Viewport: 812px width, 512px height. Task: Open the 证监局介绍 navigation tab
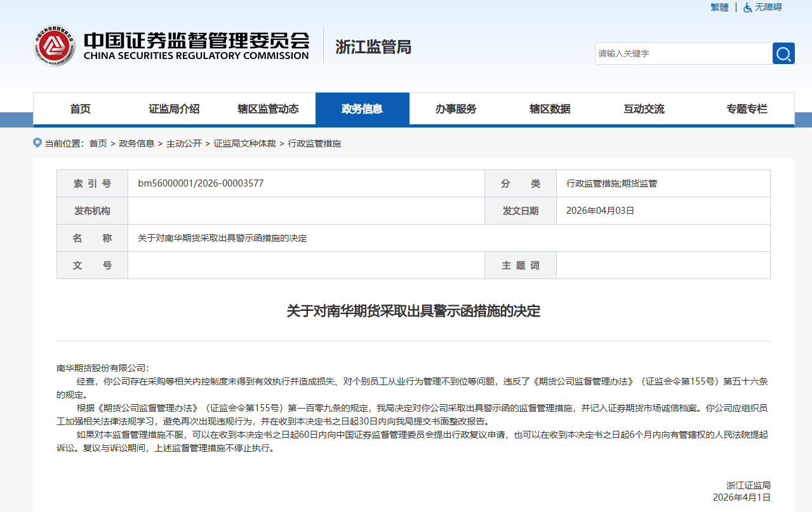coord(174,109)
